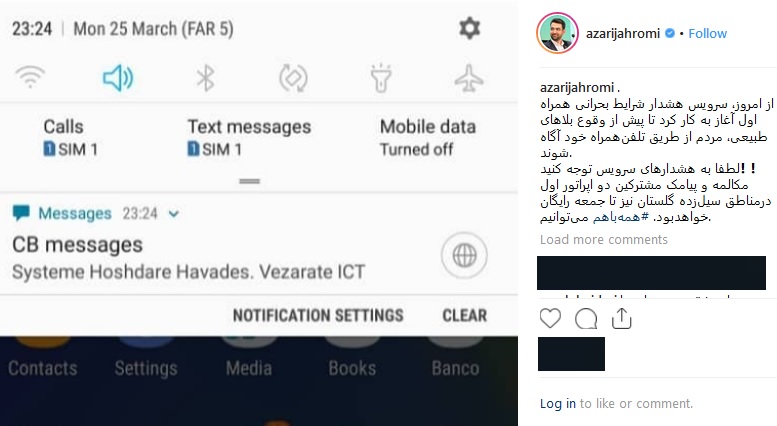
Task: Turn on the flashlight icon
Action: (381, 78)
